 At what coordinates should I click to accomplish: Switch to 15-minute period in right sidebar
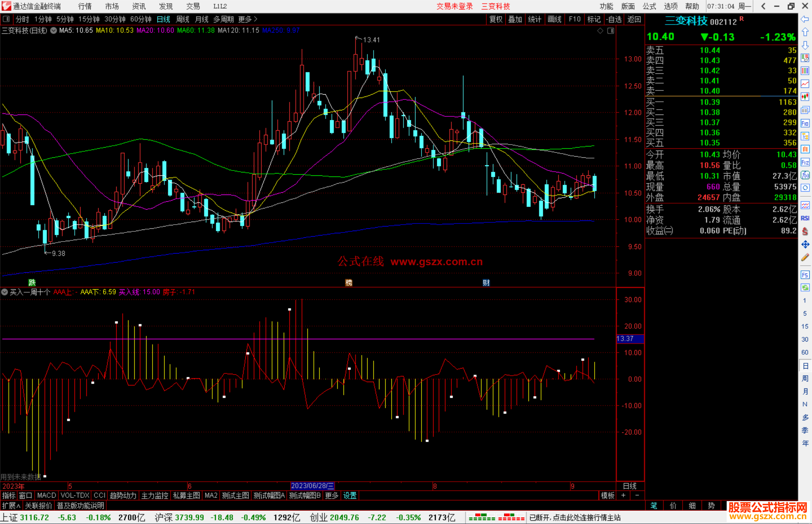(804, 326)
